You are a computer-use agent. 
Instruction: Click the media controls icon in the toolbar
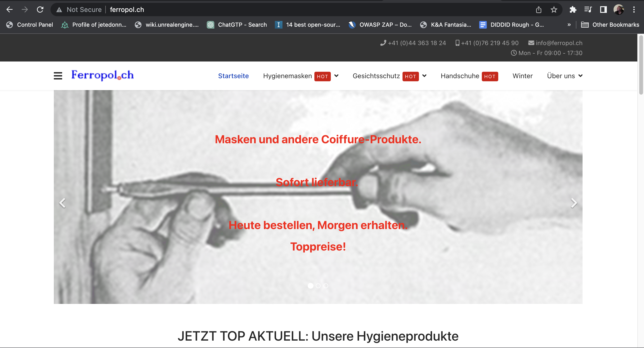[588, 10]
